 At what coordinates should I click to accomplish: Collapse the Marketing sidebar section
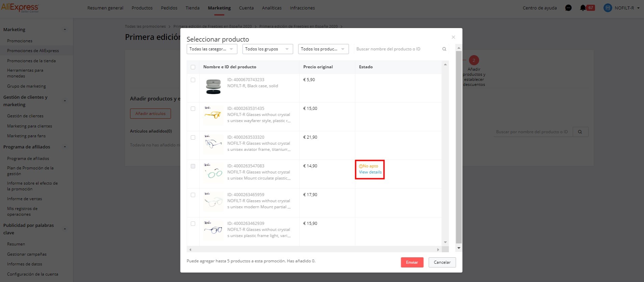click(x=65, y=29)
